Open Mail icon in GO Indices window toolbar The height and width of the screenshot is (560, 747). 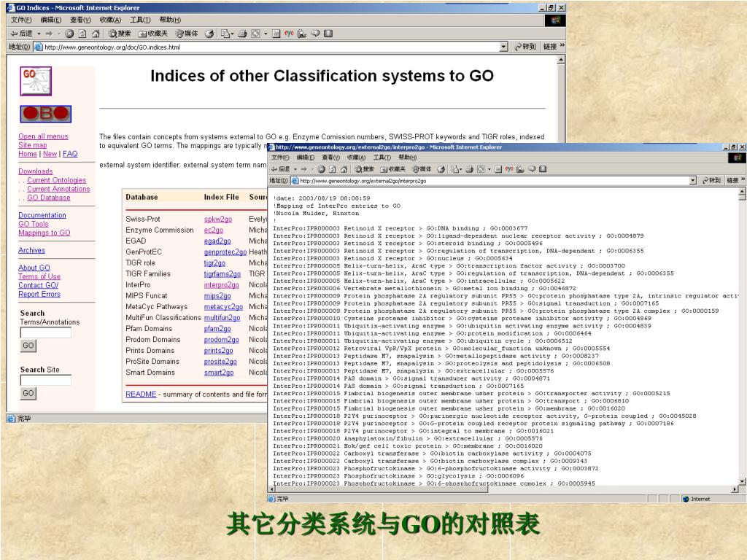(x=225, y=34)
